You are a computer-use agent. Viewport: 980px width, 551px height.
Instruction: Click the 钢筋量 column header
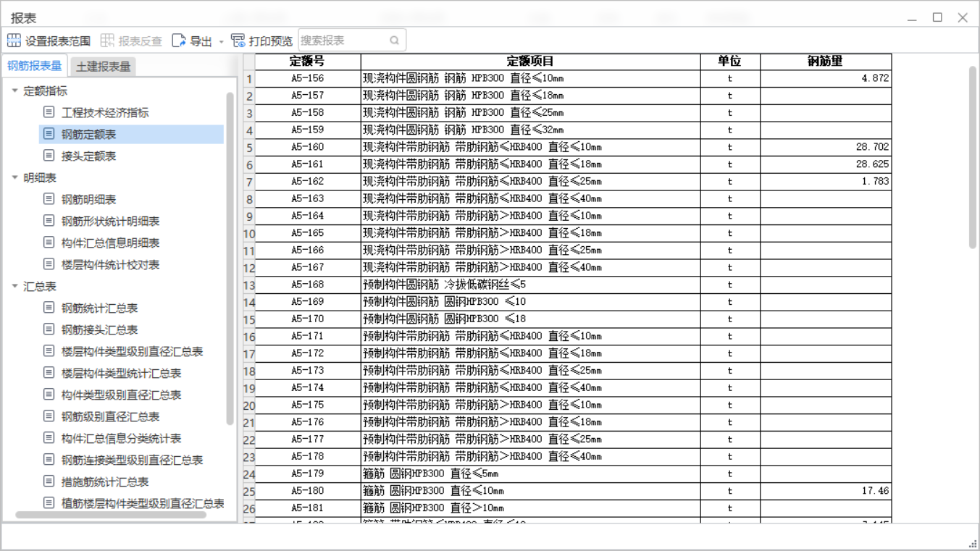pos(826,62)
